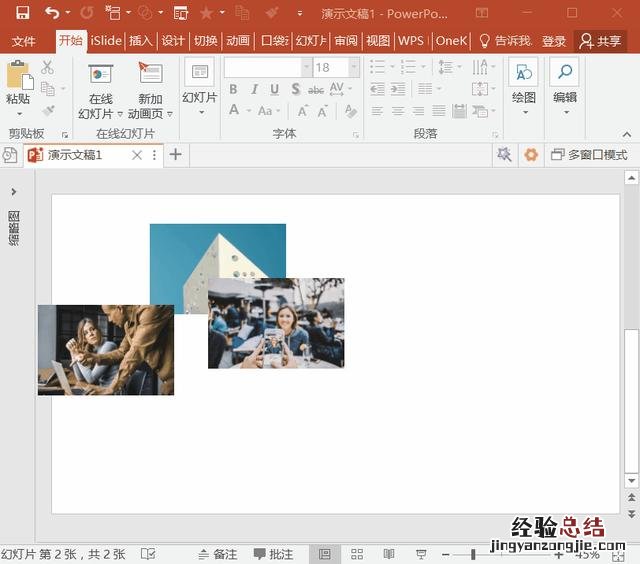Open the 插入 ribbon tab
The height and width of the screenshot is (564, 640).
pyautogui.click(x=140, y=41)
